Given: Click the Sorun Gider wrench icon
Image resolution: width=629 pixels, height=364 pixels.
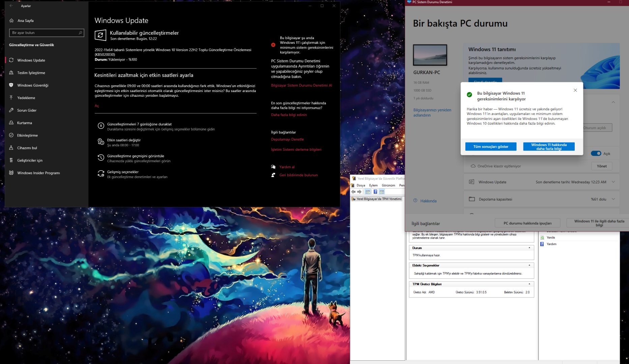Looking at the screenshot, I should coord(11,110).
